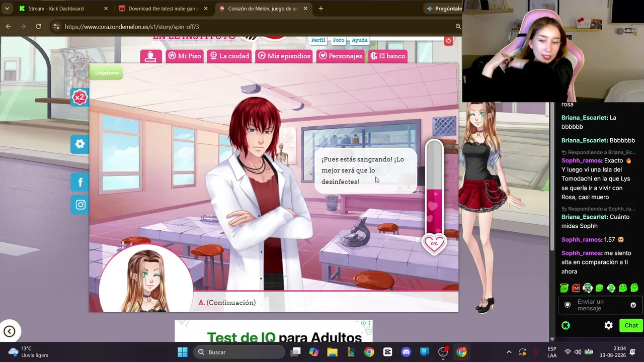View site information icon in address bar
This screenshot has width=644, height=362.
56,27
